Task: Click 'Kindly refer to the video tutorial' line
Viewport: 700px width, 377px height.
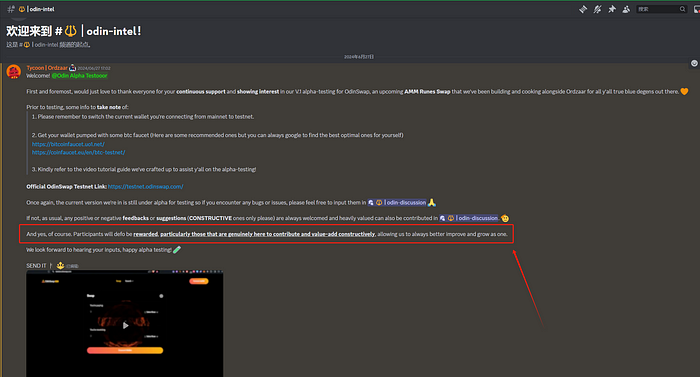Action: click(x=144, y=169)
